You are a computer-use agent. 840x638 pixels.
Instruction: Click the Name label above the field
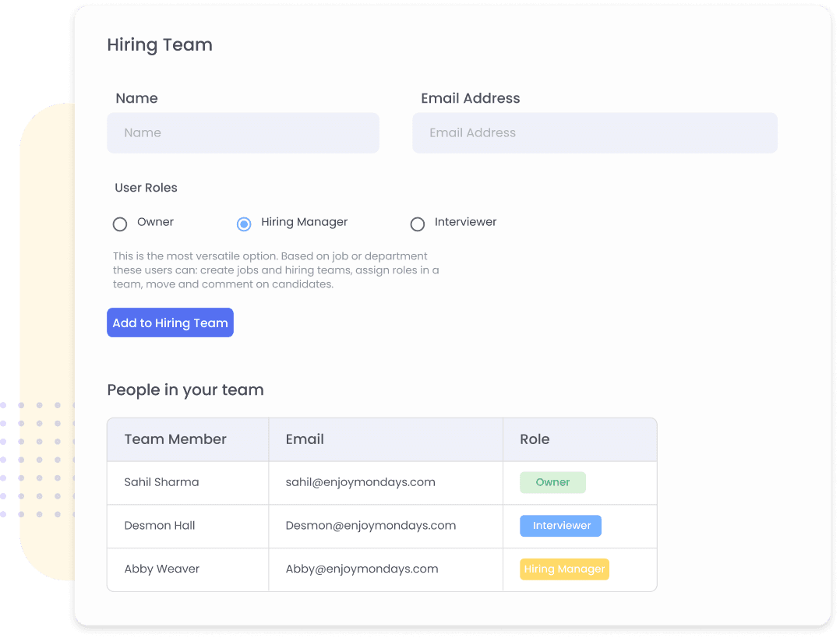[x=136, y=98]
